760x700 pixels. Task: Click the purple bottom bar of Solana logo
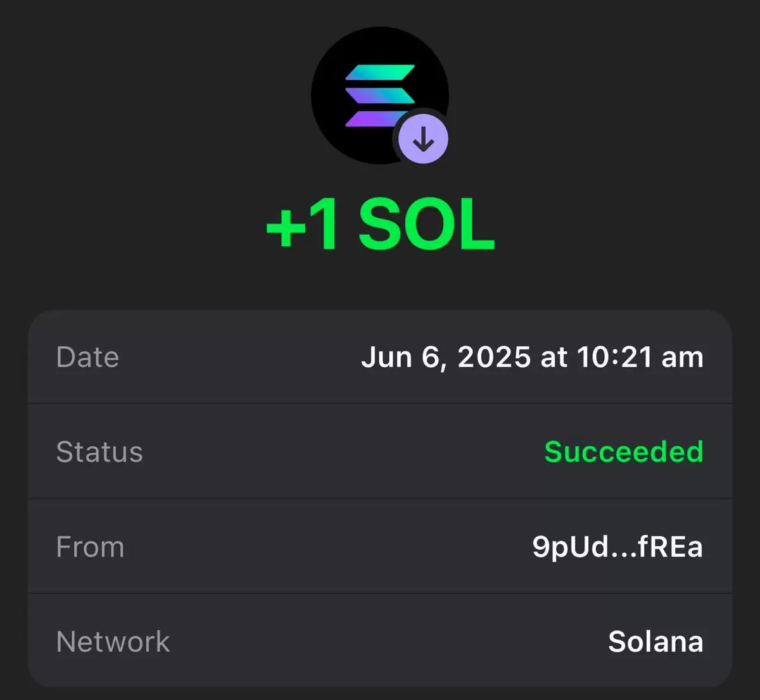click(x=375, y=118)
